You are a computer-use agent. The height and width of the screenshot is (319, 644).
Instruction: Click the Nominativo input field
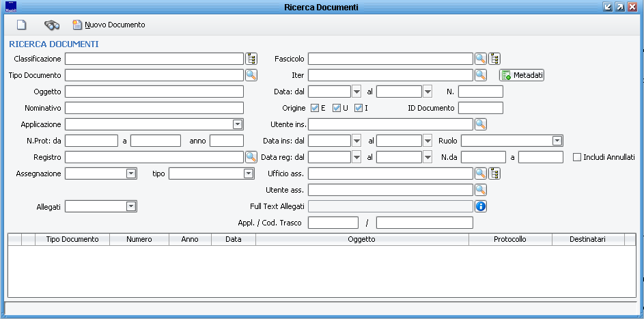coord(154,108)
